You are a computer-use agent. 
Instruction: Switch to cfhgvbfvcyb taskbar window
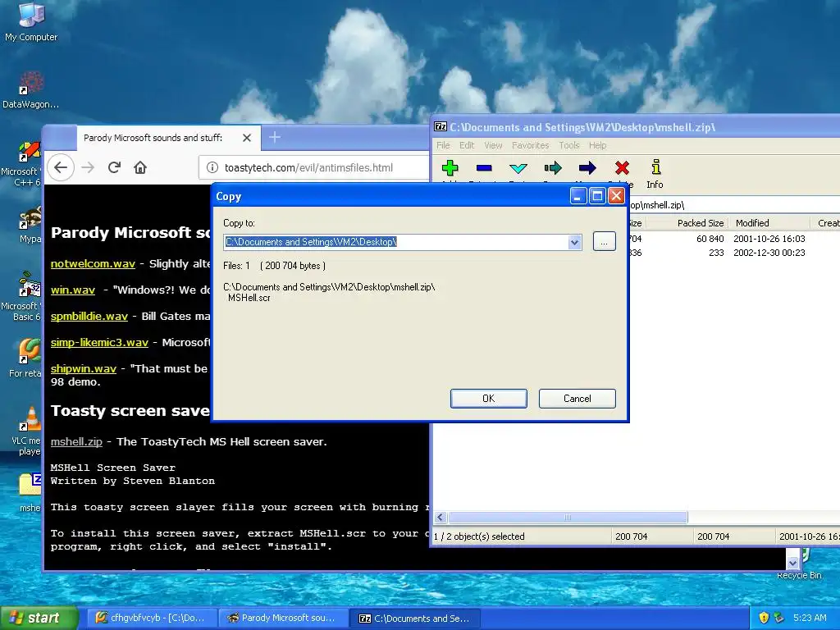[150, 618]
